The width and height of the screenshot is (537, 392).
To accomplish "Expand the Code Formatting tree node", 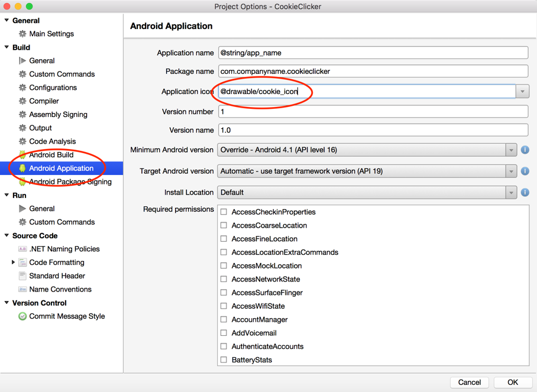I will coord(13,263).
